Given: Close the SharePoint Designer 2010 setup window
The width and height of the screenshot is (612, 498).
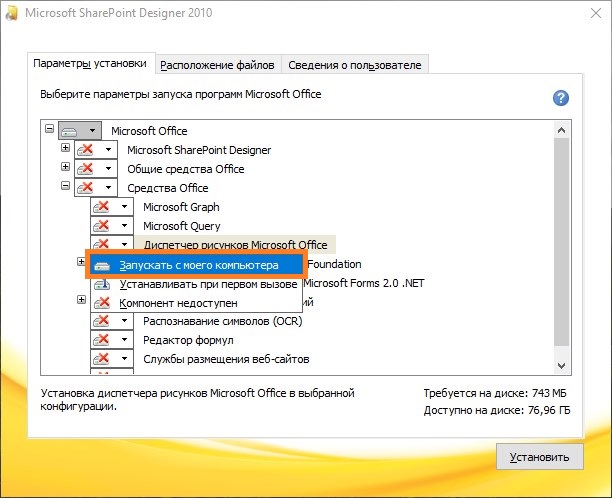Looking at the screenshot, I should (596, 13).
